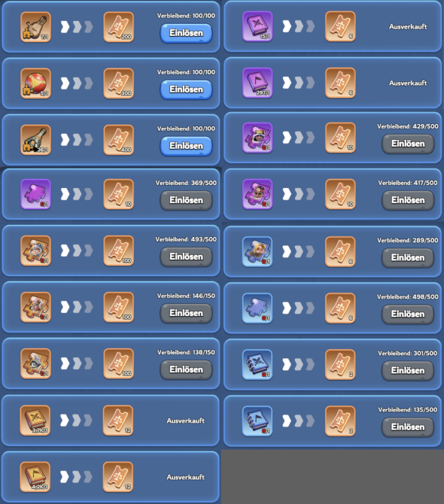Click Einlösen under Verbleibend 146/150
The image size is (444, 504).
[x=186, y=313]
